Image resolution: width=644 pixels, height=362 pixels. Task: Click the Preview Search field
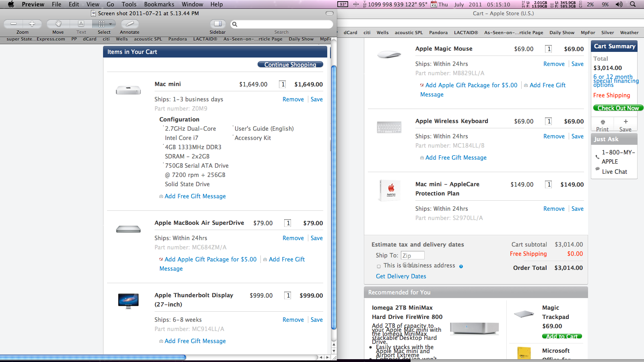coord(282,24)
